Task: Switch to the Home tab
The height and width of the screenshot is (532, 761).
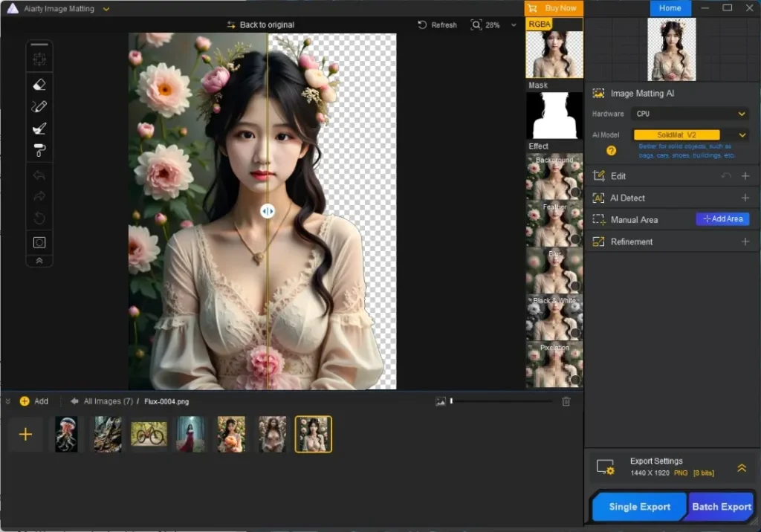Action: coord(670,8)
